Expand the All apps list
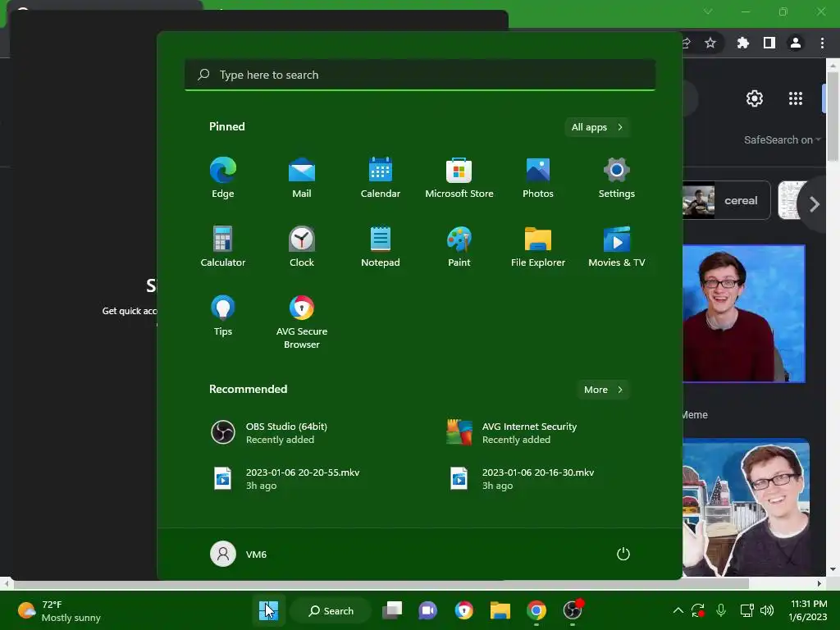 [x=597, y=127]
